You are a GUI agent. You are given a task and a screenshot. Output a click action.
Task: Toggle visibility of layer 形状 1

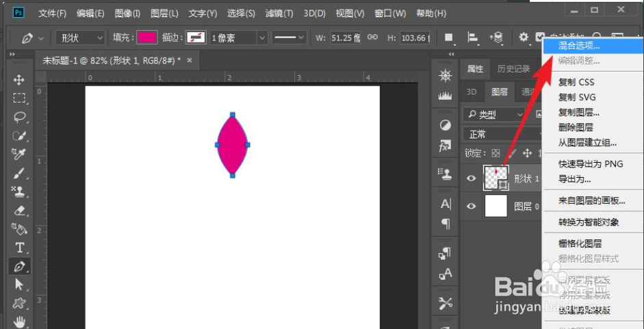[x=472, y=178]
